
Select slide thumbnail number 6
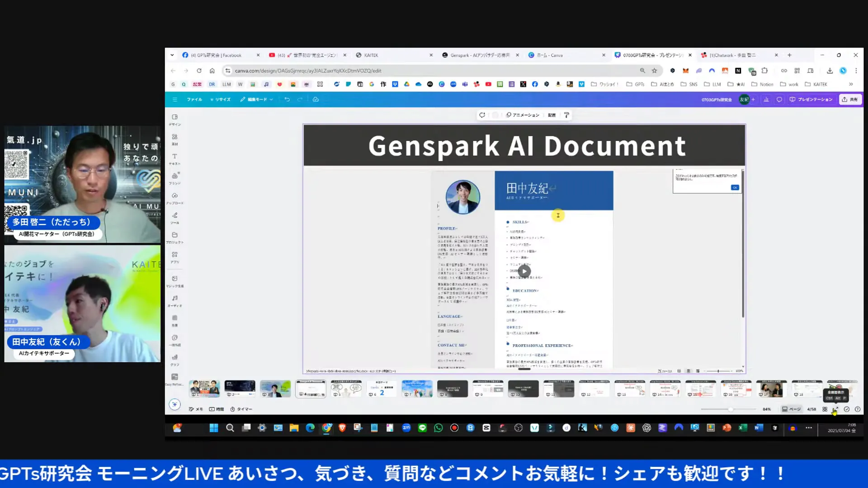(382, 389)
